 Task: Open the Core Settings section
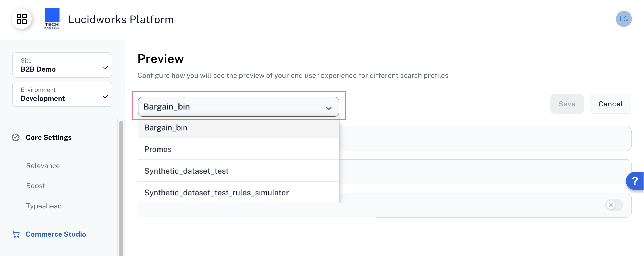(49, 137)
